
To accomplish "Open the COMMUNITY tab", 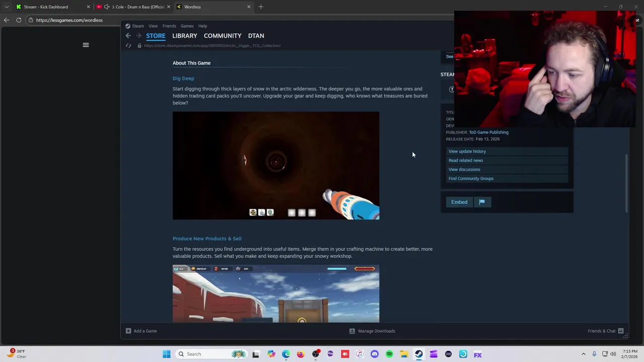I will click(x=222, y=36).
